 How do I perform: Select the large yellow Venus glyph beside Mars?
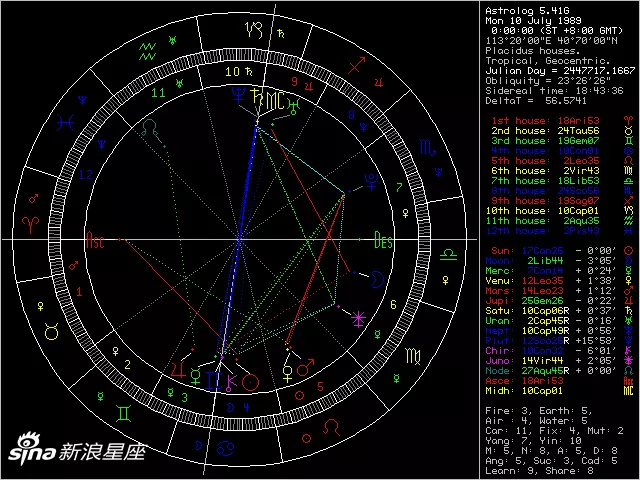[288, 373]
